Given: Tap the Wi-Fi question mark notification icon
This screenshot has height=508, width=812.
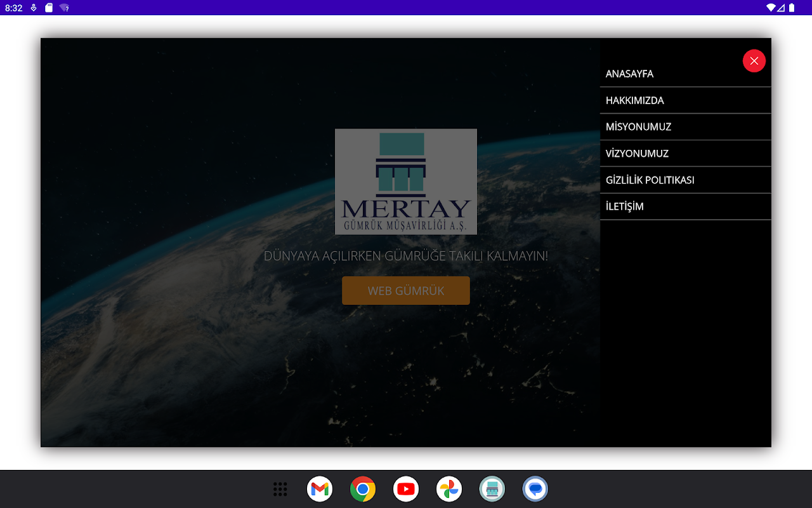Looking at the screenshot, I should [x=64, y=8].
